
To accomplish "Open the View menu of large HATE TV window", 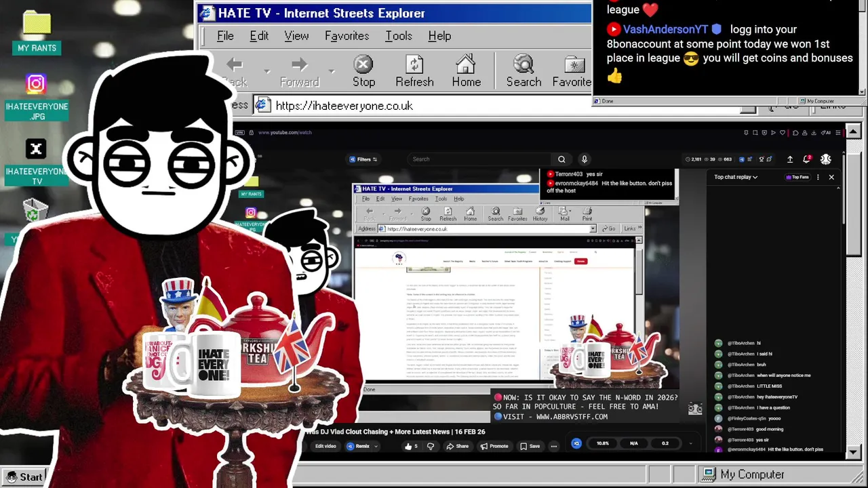I will pyautogui.click(x=296, y=36).
